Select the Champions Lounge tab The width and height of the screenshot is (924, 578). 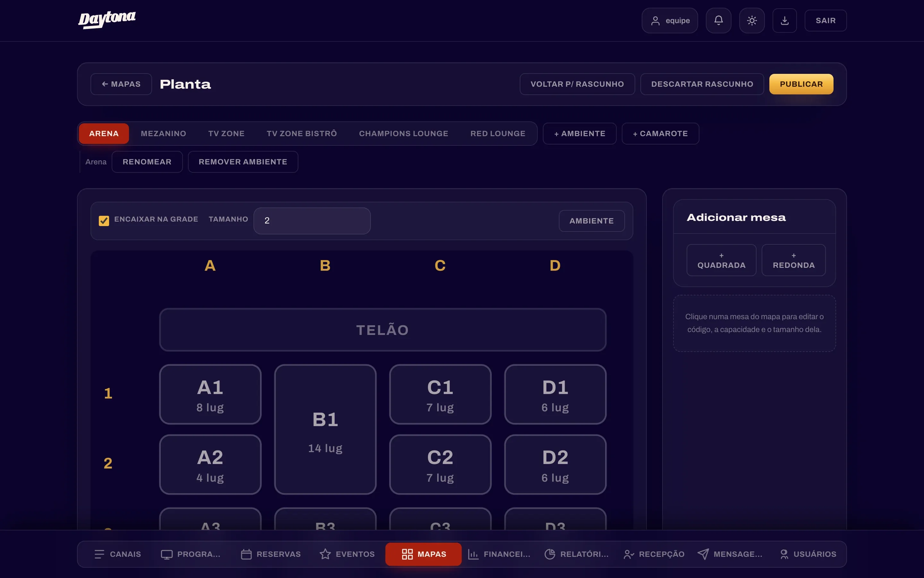[404, 133]
